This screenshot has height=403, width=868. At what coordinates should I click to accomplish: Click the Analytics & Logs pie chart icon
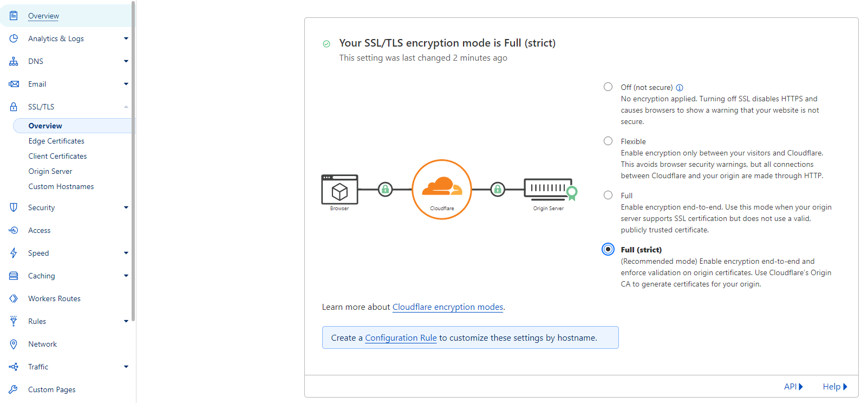[14, 38]
